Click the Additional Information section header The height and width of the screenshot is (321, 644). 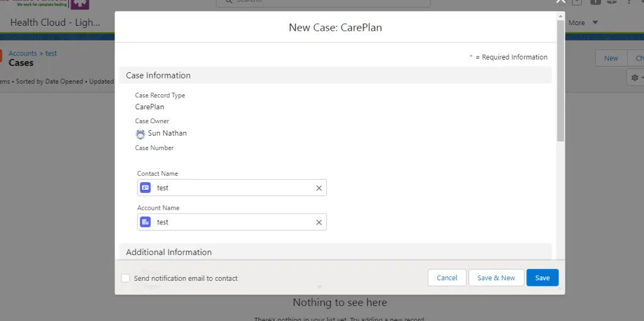click(335, 252)
